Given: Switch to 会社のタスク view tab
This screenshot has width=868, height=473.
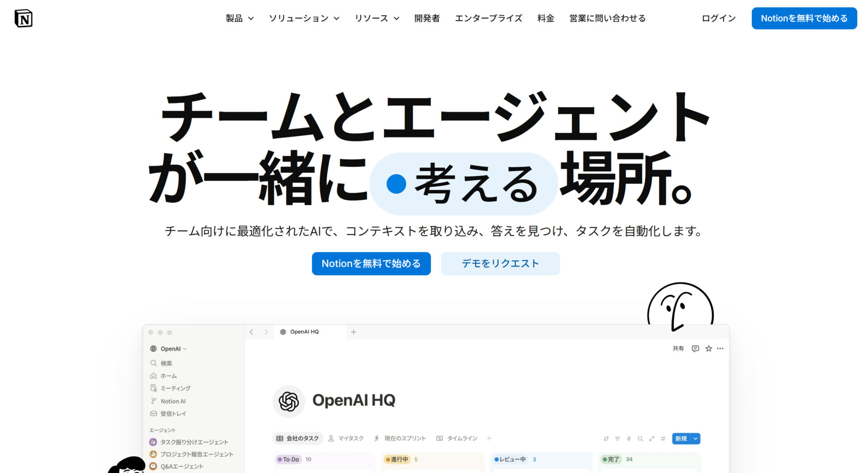Looking at the screenshot, I should (297, 438).
